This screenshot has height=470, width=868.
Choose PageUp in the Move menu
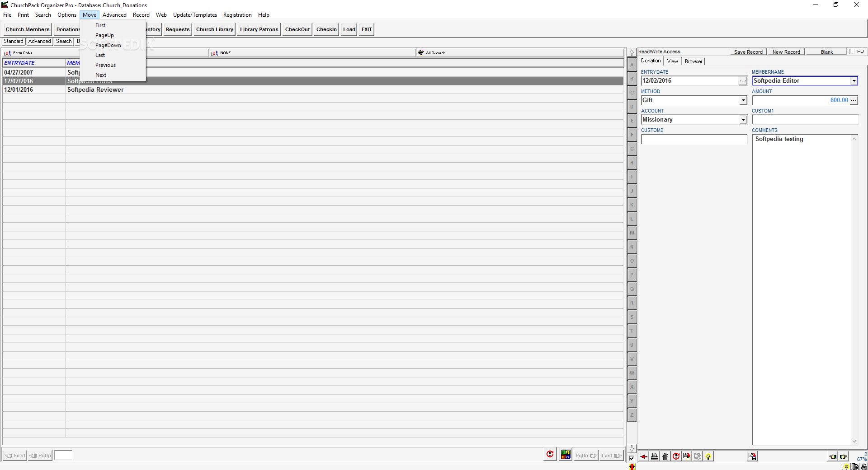click(104, 35)
